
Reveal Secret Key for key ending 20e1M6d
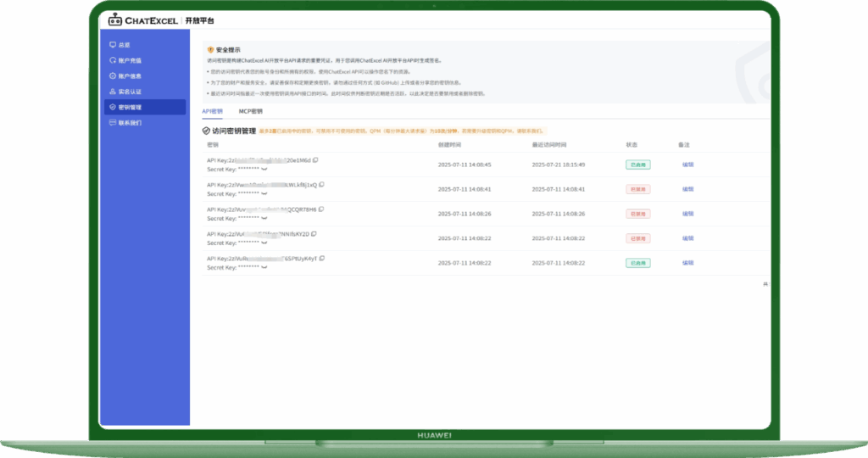tap(264, 170)
